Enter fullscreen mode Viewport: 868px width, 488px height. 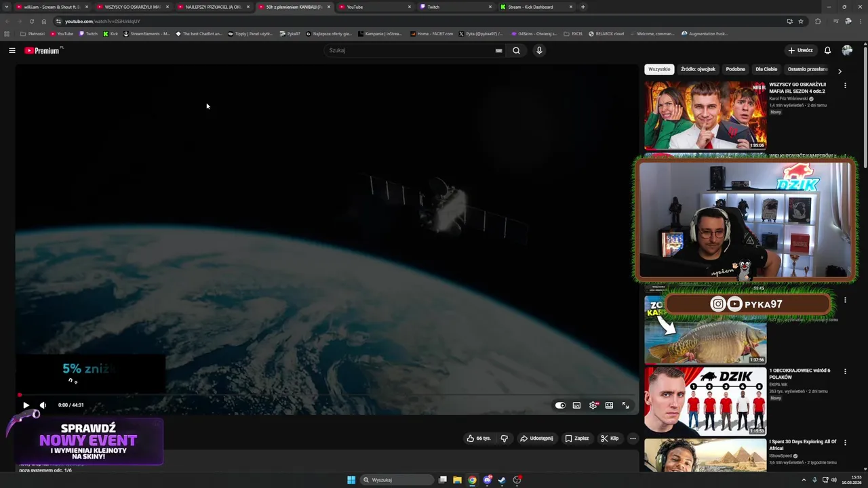click(x=625, y=405)
